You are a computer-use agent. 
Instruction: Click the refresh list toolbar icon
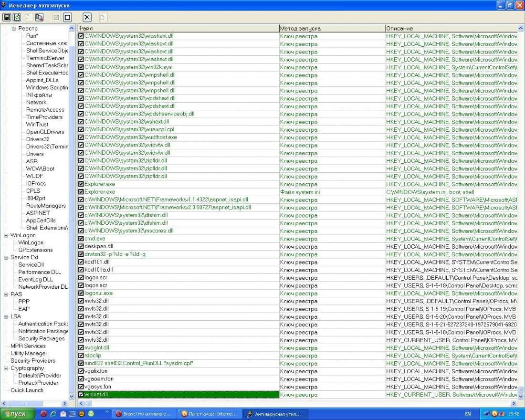click(17, 17)
